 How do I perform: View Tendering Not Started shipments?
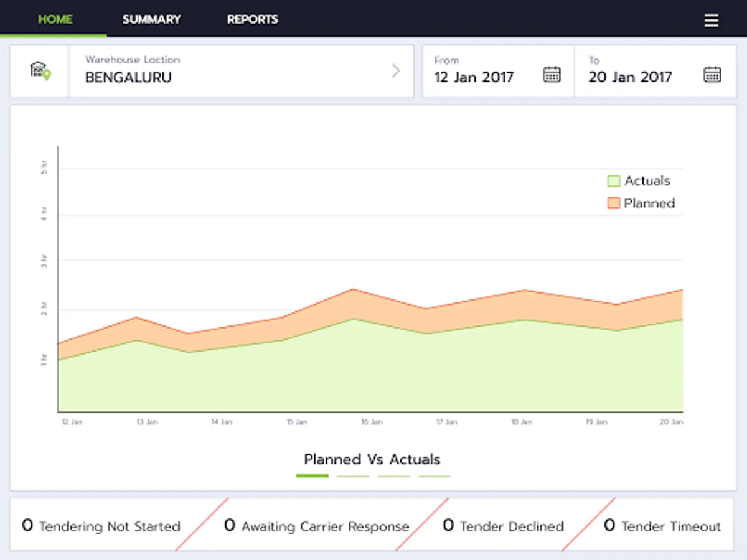click(x=101, y=526)
